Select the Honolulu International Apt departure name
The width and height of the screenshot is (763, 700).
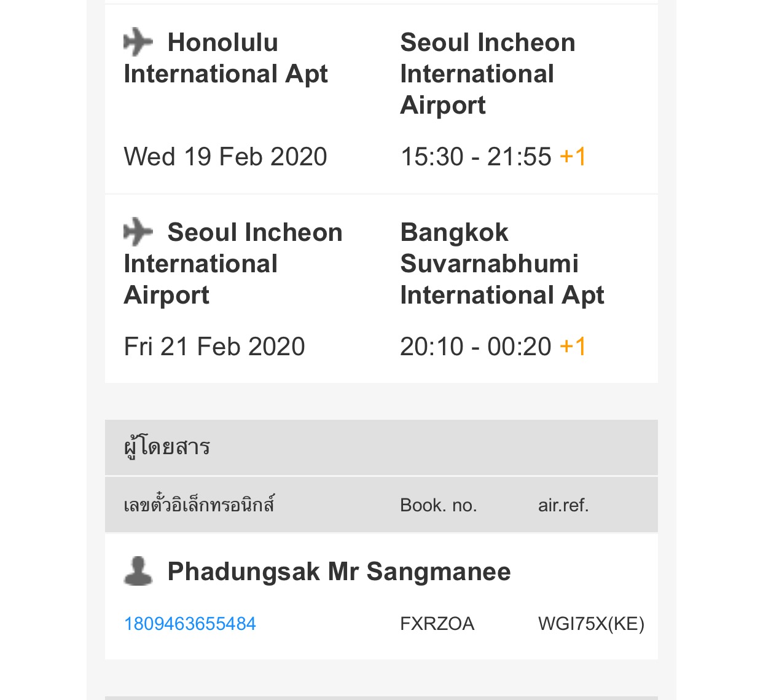click(x=225, y=58)
